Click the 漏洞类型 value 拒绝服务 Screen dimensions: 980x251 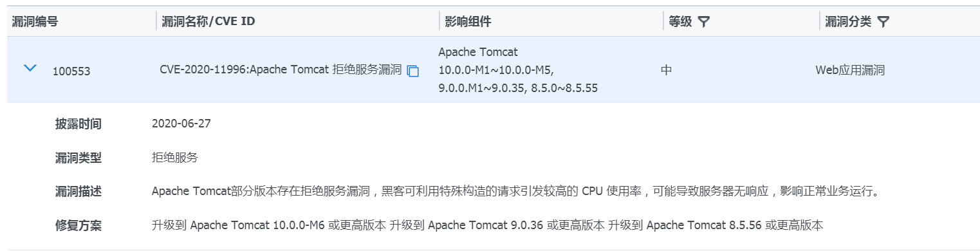175,158
